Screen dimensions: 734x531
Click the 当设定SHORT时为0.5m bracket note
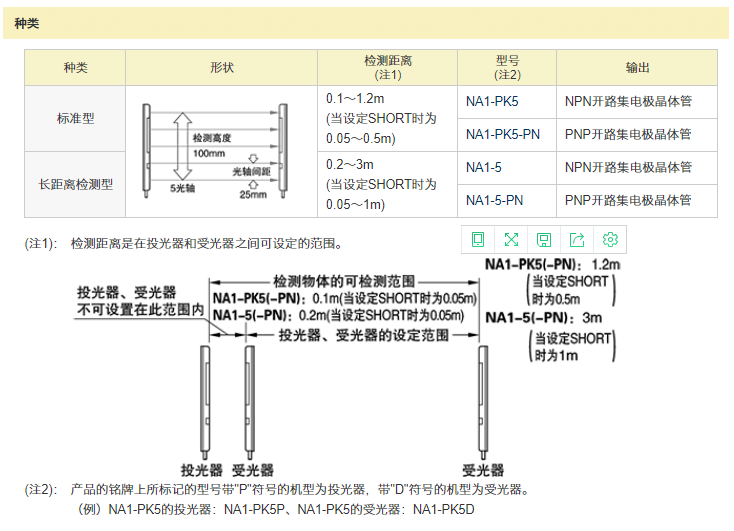[x=572, y=290]
